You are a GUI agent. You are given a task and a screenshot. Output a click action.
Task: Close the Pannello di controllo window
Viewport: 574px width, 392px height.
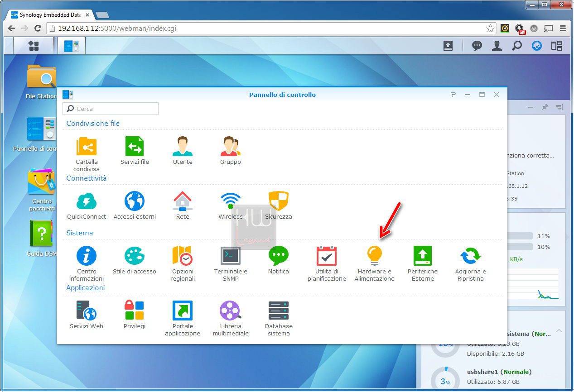coord(497,95)
